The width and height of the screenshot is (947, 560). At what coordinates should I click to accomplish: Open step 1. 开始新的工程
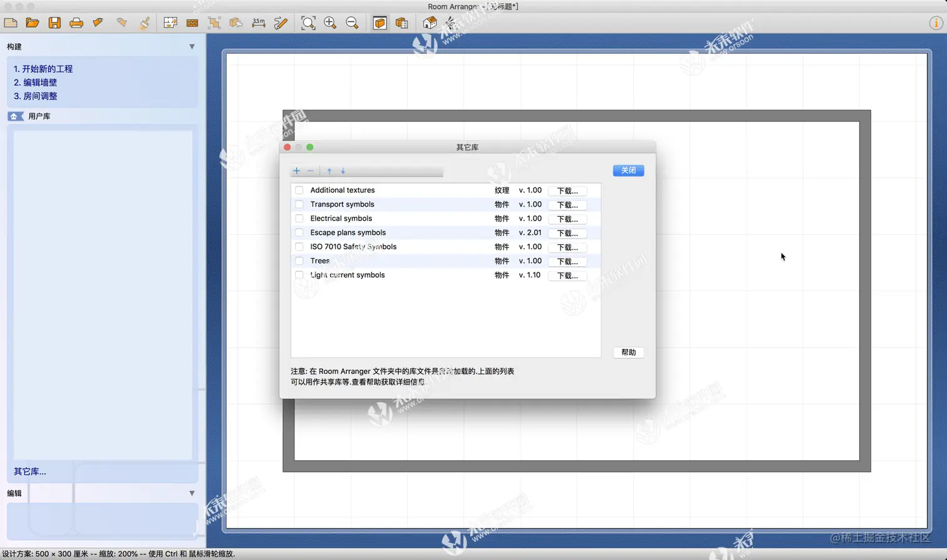43,69
